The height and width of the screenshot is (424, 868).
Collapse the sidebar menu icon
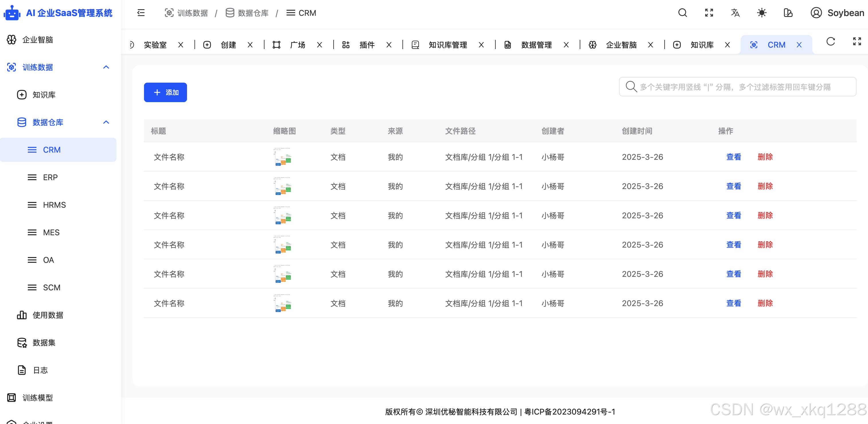[141, 13]
